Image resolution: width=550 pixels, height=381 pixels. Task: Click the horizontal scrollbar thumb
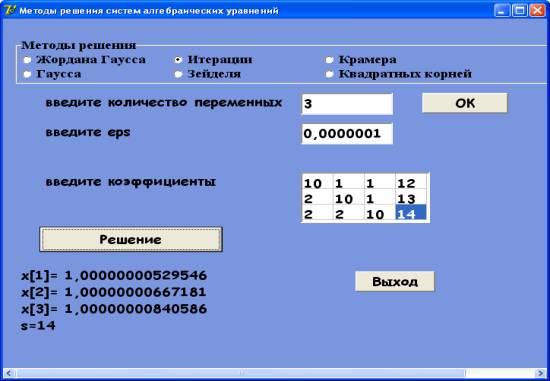240,373
